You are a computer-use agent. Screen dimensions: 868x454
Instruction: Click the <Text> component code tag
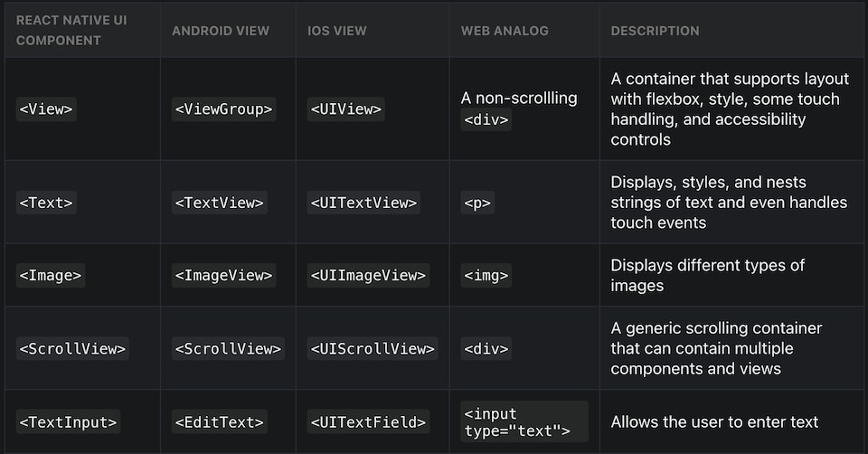click(46, 203)
